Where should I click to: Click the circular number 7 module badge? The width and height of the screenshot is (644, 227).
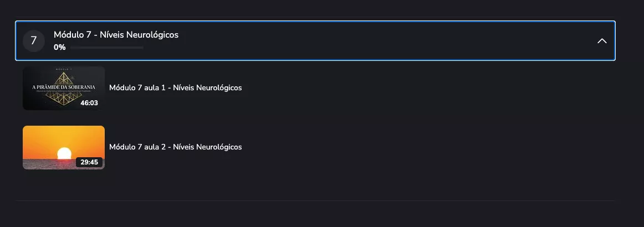[x=33, y=41]
